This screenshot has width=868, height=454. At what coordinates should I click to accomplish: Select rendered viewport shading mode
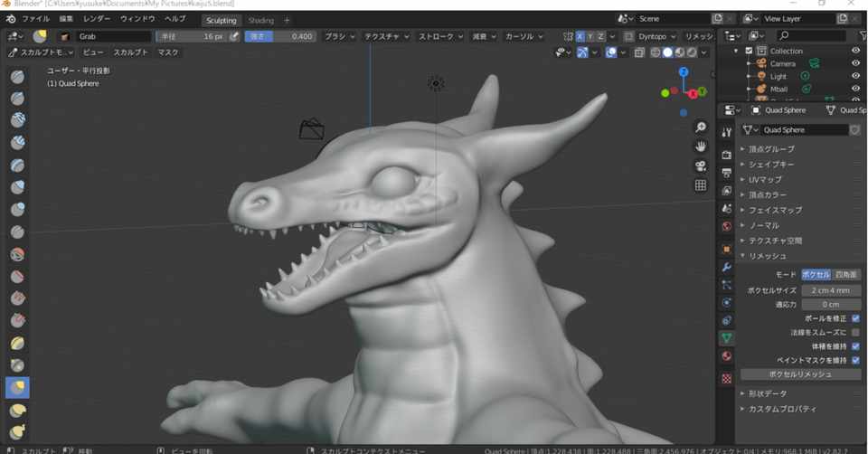pos(692,52)
